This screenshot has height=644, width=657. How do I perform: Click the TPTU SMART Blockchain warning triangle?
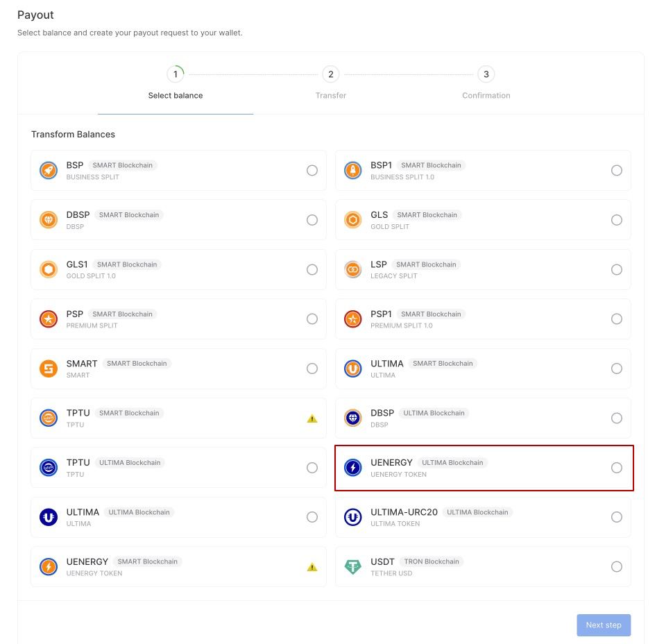pos(312,418)
